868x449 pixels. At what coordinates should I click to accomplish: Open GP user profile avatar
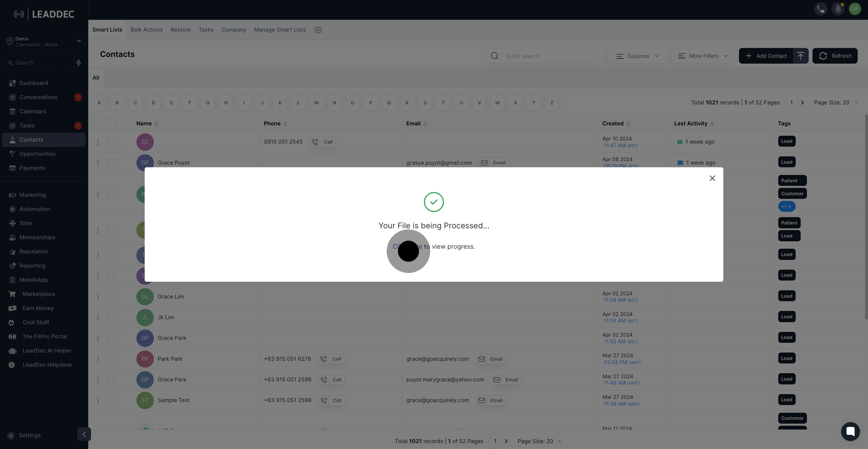(x=855, y=9)
